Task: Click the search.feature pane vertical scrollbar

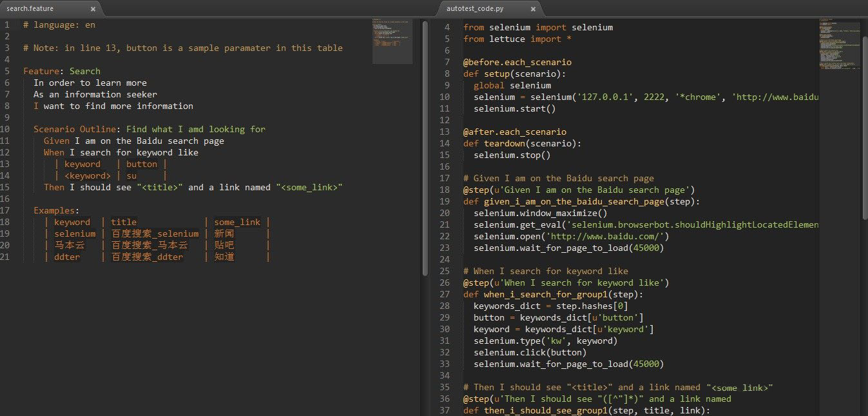Action: [x=425, y=147]
